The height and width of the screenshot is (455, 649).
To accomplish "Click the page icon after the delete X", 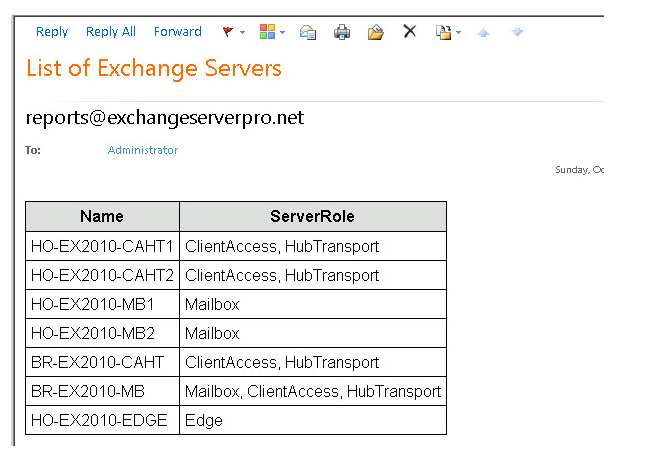I will point(443,32).
